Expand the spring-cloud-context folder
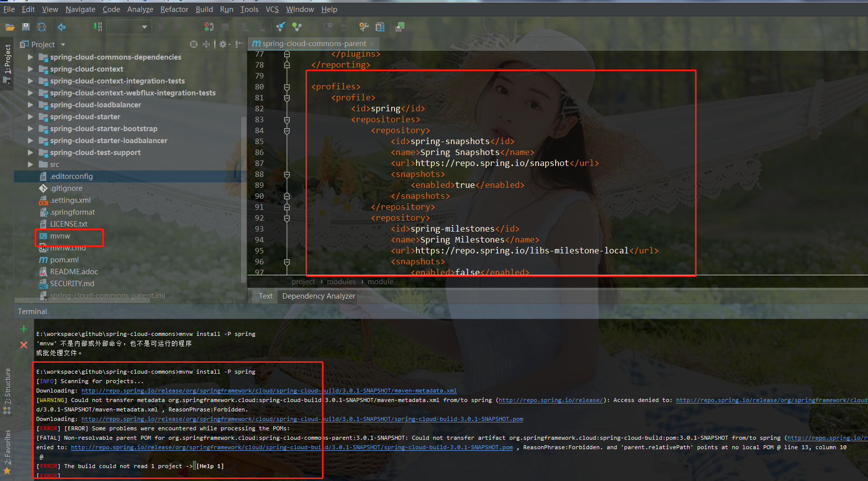 [x=30, y=69]
